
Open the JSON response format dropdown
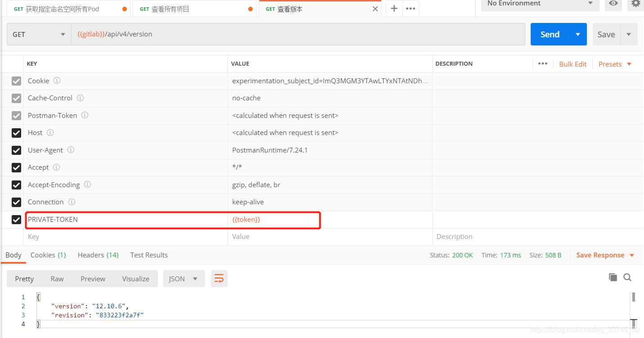click(183, 278)
